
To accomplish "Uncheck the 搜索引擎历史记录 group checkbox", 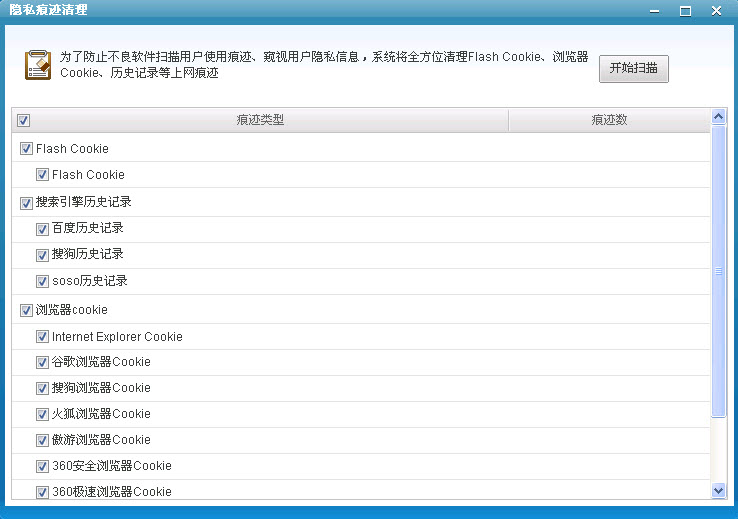I will [26, 203].
